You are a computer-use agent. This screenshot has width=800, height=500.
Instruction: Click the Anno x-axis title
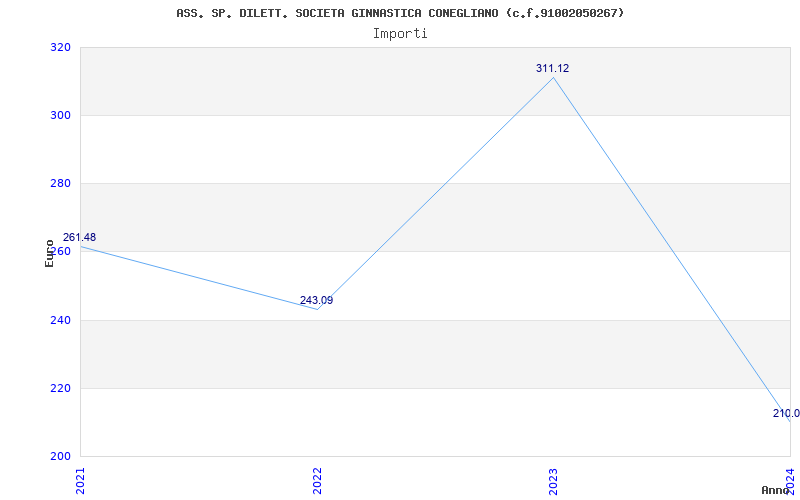tap(775, 490)
